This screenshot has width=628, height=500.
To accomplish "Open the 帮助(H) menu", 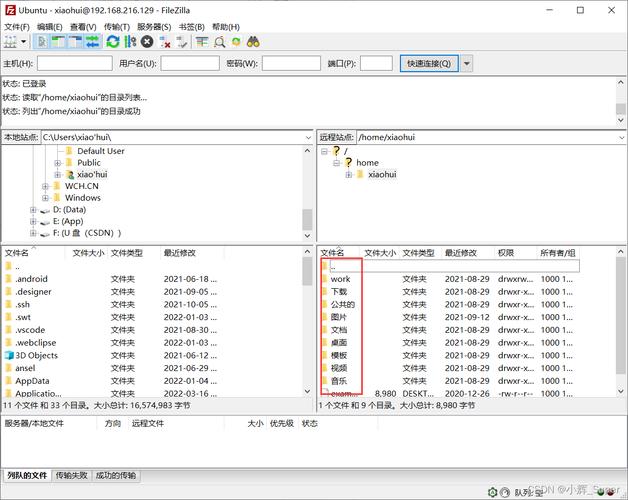I will (x=225, y=27).
